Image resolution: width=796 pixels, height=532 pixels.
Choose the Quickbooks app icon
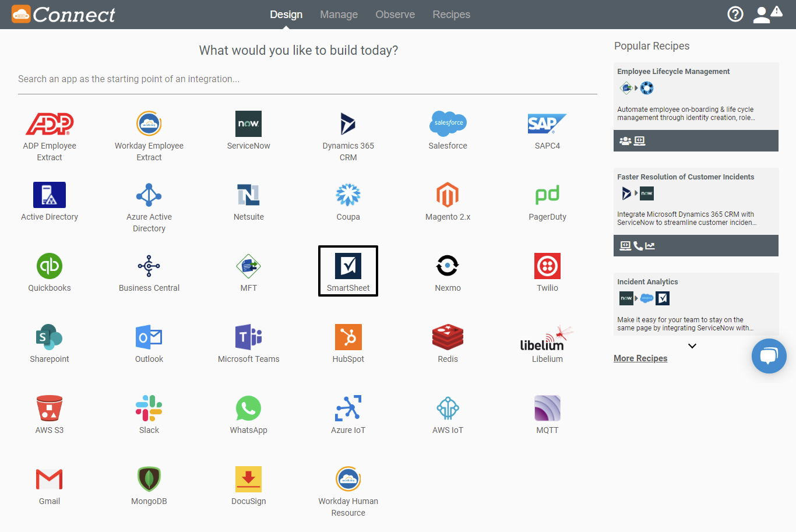click(x=50, y=266)
